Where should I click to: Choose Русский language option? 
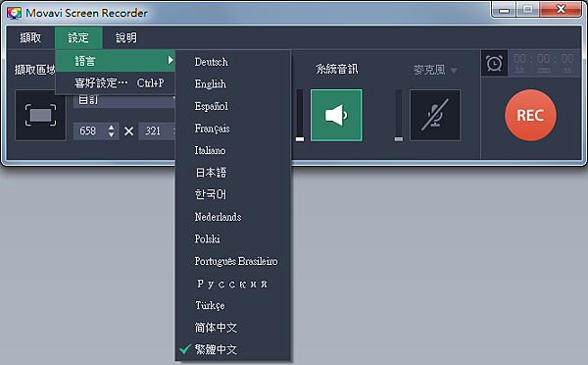tap(233, 284)
